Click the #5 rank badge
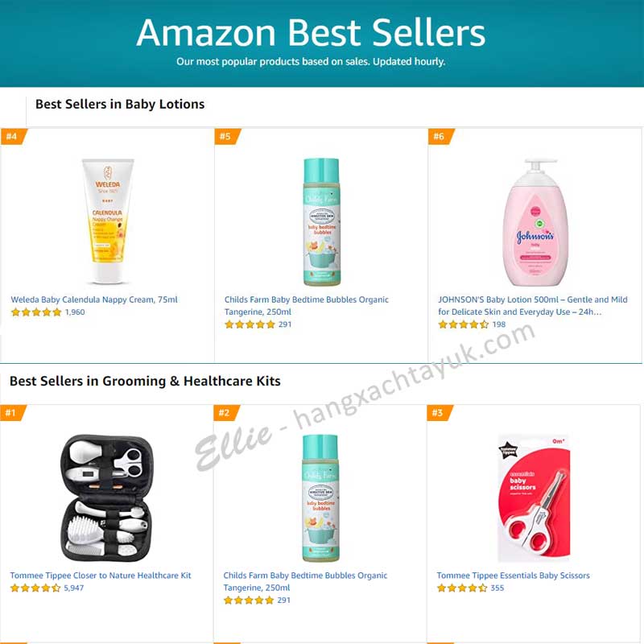 point(226,136)
